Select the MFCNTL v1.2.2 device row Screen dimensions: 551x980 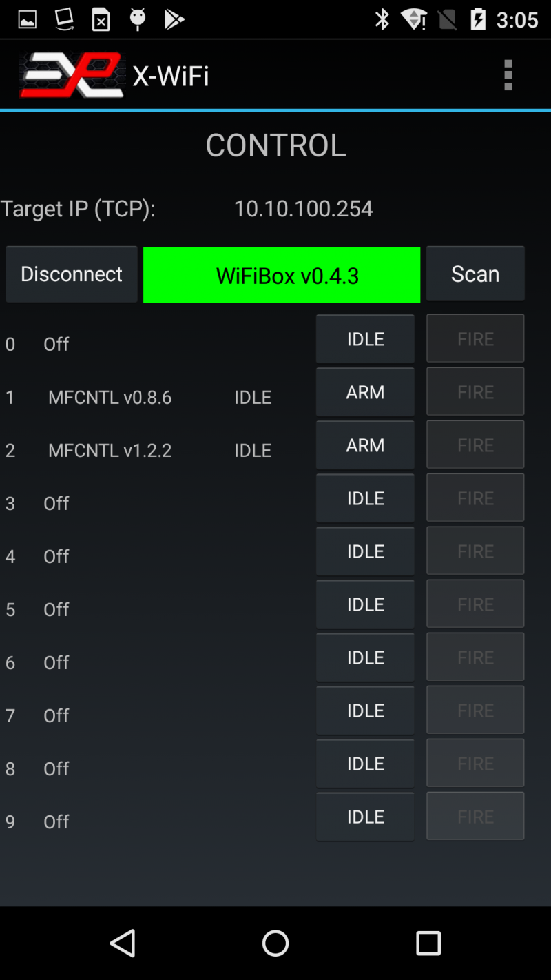[x=110, y=450]
